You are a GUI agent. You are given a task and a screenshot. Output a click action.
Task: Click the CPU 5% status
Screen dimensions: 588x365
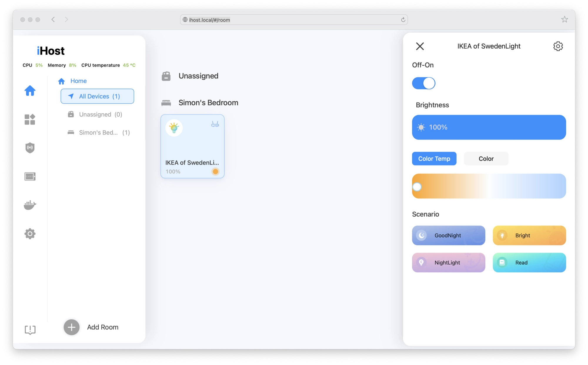pyautogui.click(x=33, y=65)
